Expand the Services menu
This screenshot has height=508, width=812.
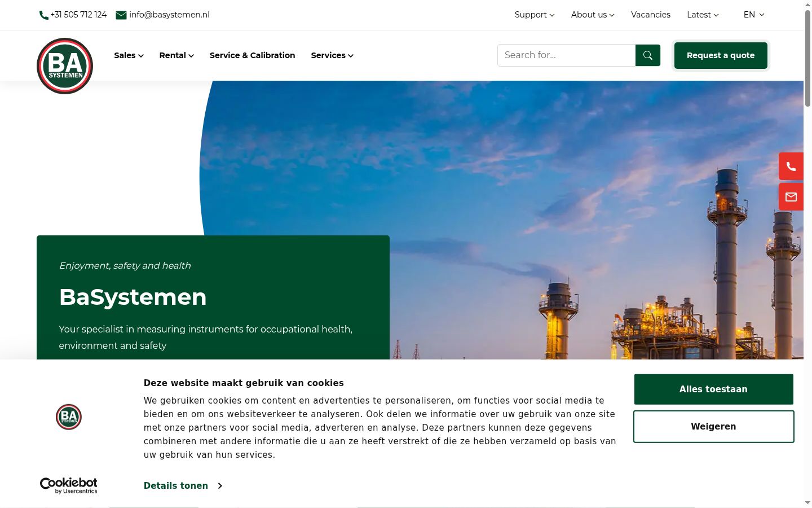click(332, 55)
